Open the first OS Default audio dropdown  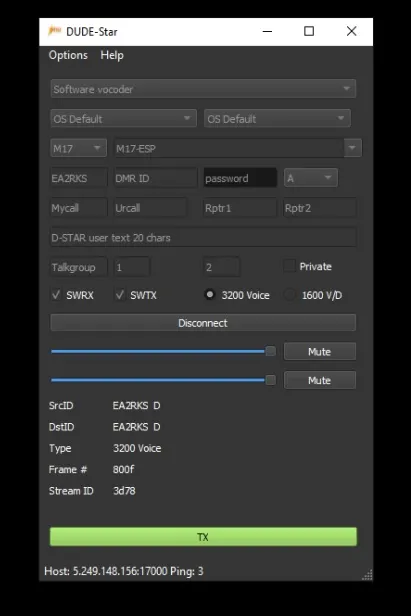click(123, 118)
